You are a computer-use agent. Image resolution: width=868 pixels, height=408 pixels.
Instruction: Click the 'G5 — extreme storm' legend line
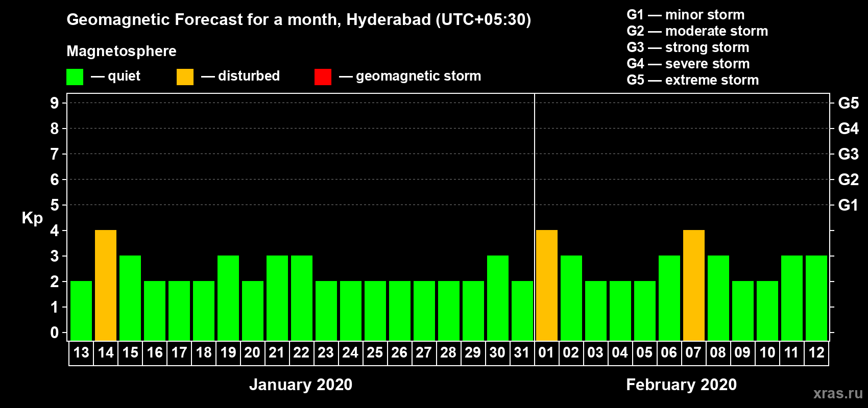(x=693, y=80)
